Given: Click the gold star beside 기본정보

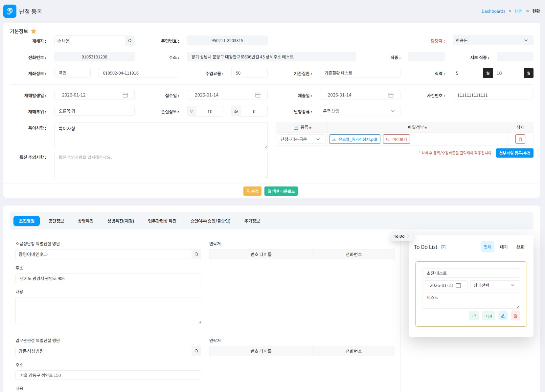Looking at the screenshot, I should pyautogui.click(x=34, y=31).
